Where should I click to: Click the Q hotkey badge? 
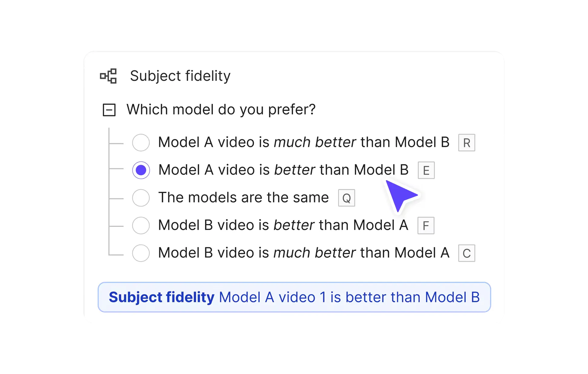coord(346,198)
